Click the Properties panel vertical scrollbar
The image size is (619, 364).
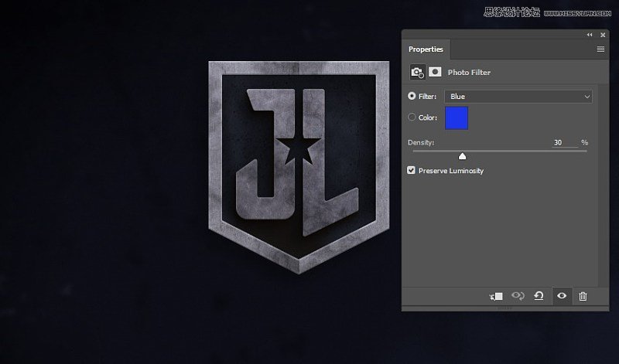[604, 185]
